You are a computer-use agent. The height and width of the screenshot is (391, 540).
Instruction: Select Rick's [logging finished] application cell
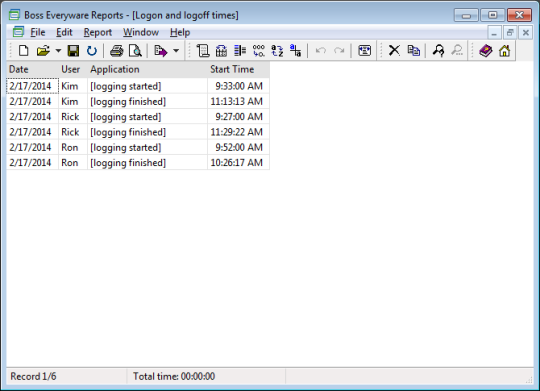(147, 132)
